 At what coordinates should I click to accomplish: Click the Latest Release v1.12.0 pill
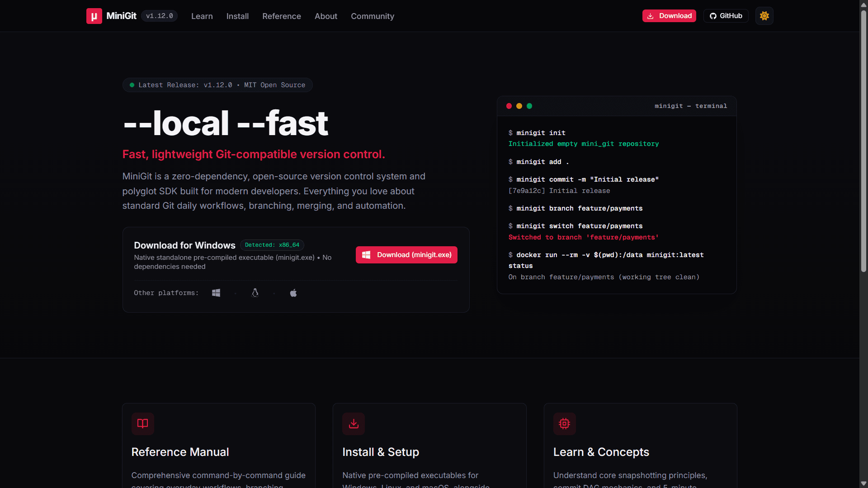pyautogui.click(x=217, y=85)
